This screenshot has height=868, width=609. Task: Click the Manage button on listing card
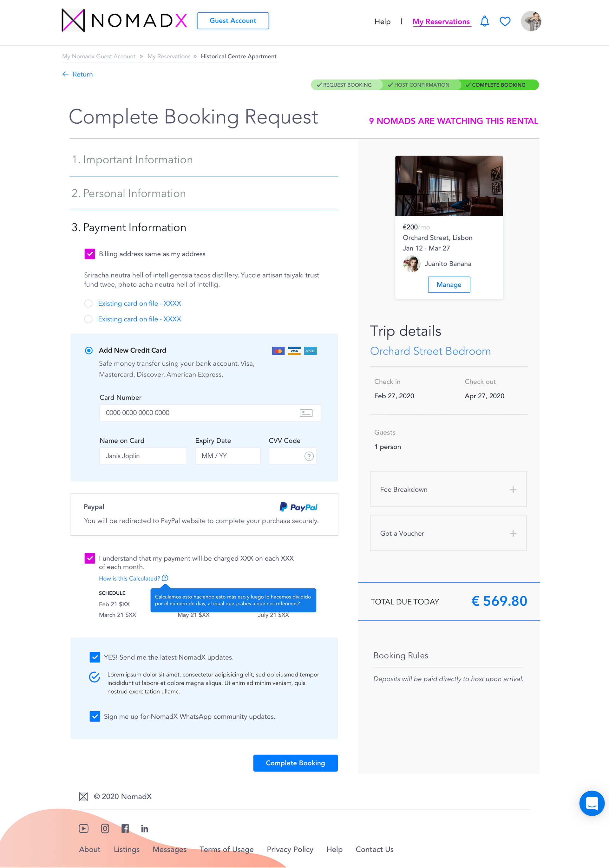click(x=449, y=284)
